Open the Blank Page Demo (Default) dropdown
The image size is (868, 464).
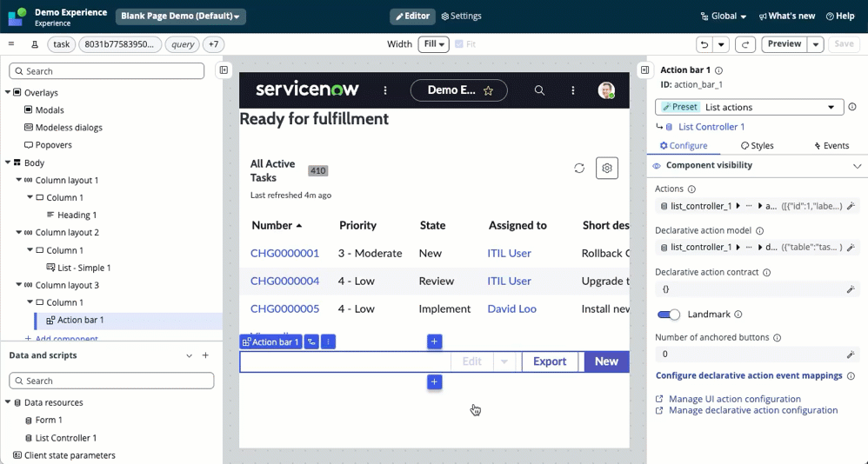pos(180,16)
